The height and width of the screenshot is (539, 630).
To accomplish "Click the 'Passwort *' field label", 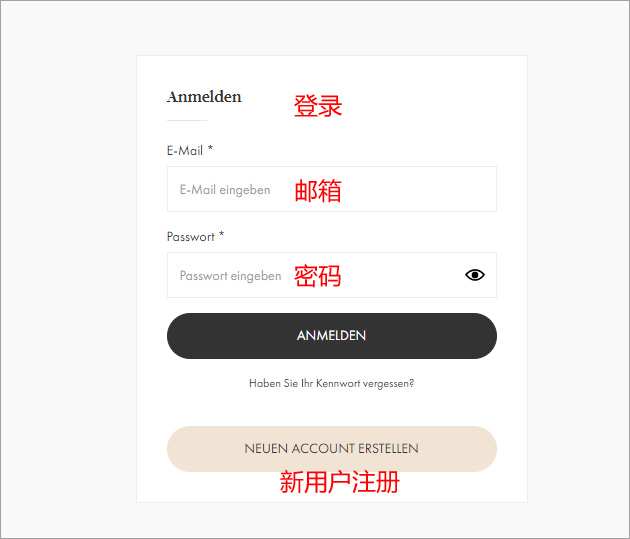I will (x=195, y=237).
